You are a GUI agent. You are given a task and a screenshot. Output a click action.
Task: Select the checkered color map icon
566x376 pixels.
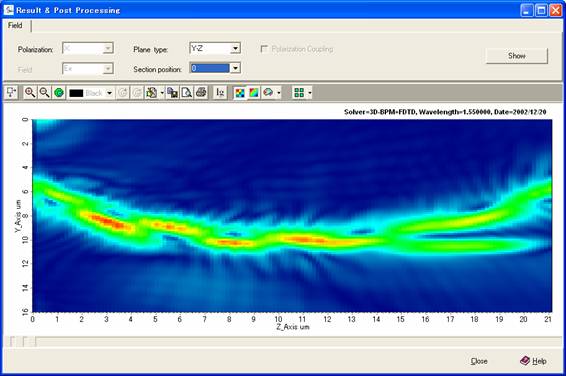pos(240,93)
